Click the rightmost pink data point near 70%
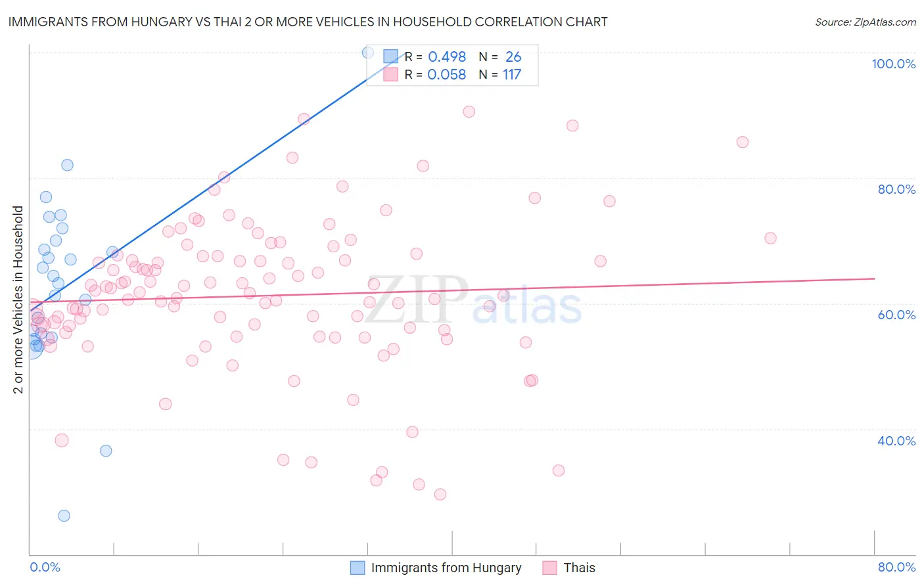The width and height of the screenshot is (924, 586). click(x=770, y=238)
